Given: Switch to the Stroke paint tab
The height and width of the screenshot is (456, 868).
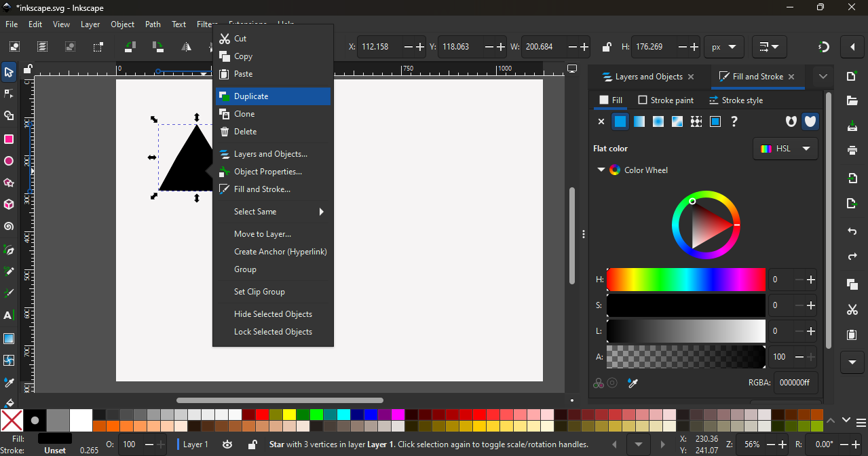Looking at the screenshot, I should click(666, 100).
